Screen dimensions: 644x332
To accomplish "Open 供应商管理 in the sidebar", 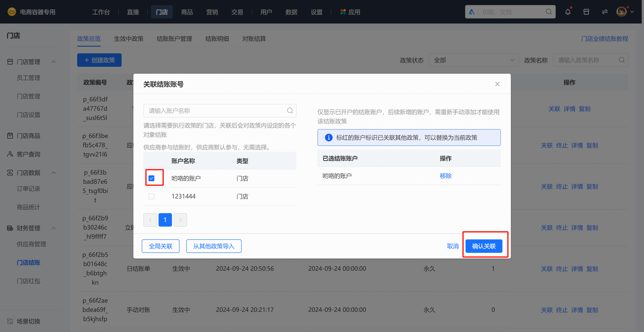I will tap(31, 244).
